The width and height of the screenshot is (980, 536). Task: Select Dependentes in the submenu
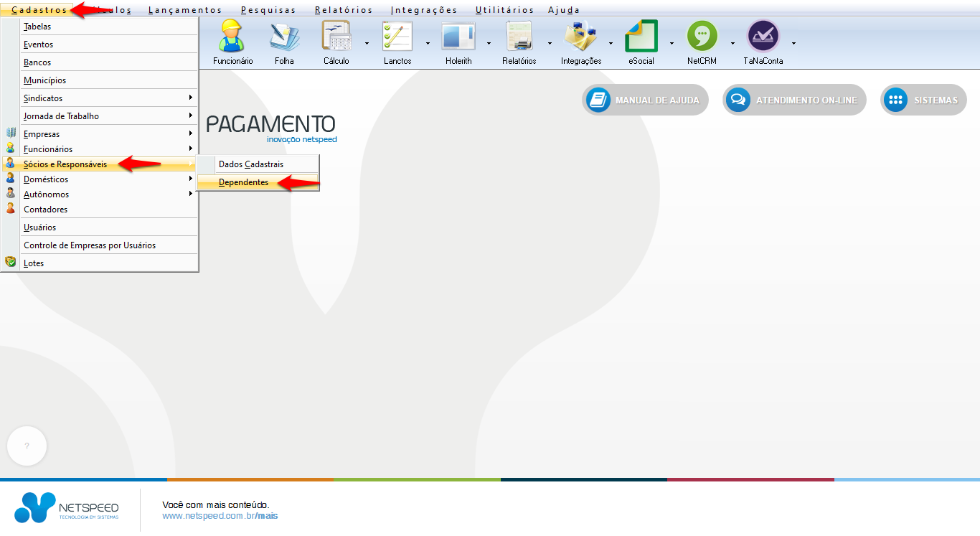(244, 182)
